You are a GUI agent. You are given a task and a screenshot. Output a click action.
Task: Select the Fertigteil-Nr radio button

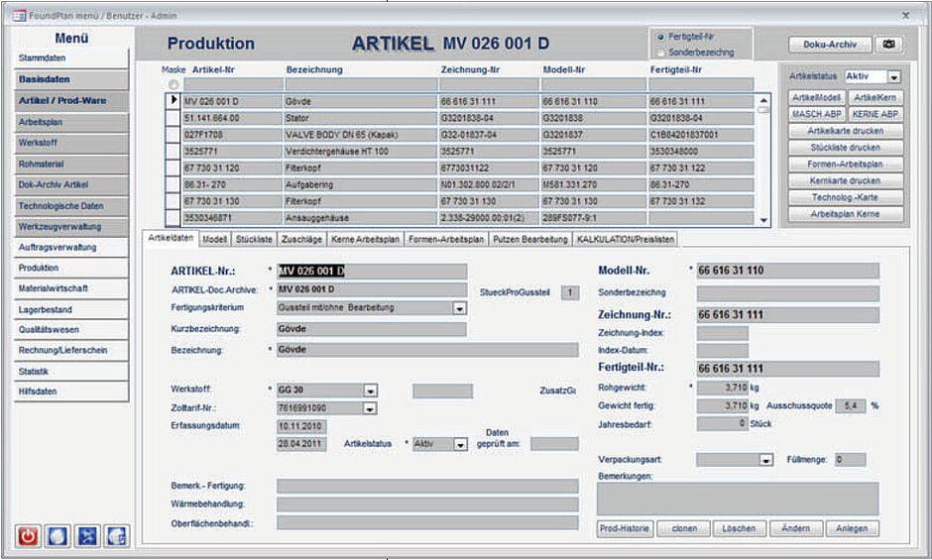(660, 37)
